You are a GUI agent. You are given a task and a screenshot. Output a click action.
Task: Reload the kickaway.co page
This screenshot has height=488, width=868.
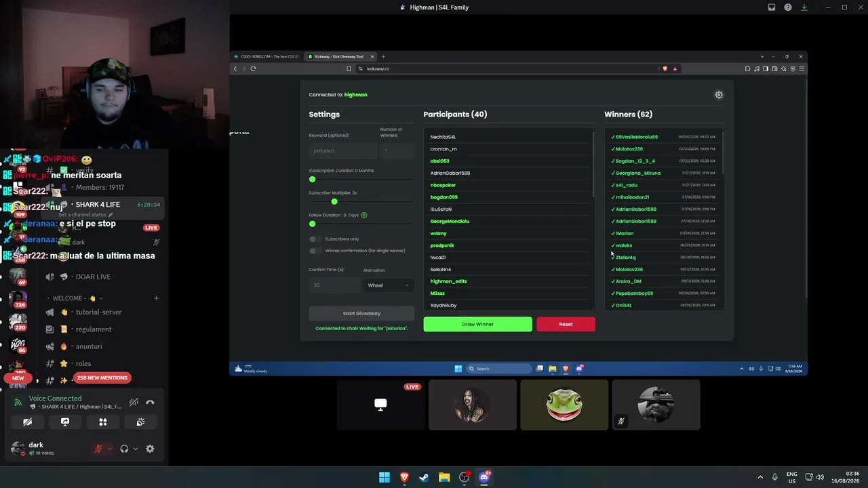tap(253, 68)
